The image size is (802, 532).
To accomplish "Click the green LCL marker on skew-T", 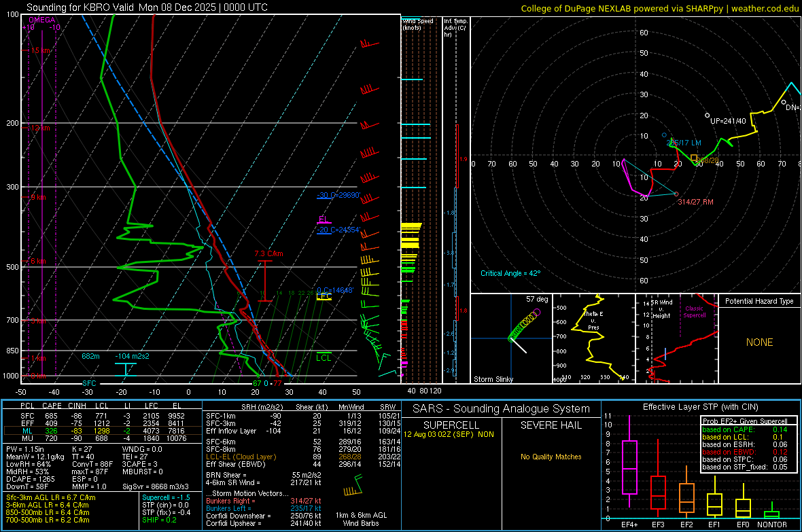I will point(324,357).
